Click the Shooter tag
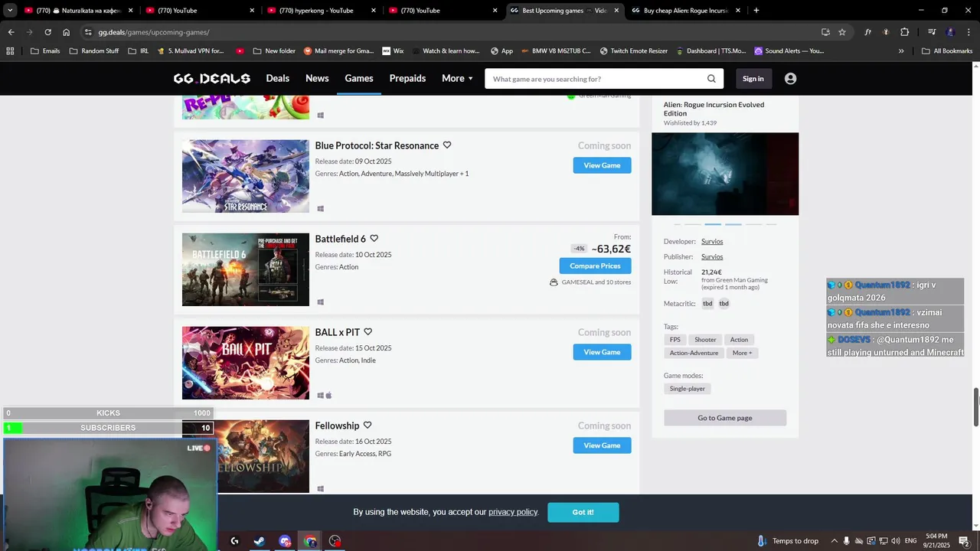This screenshot has width=980, height=551. click(x=705, y=340)
